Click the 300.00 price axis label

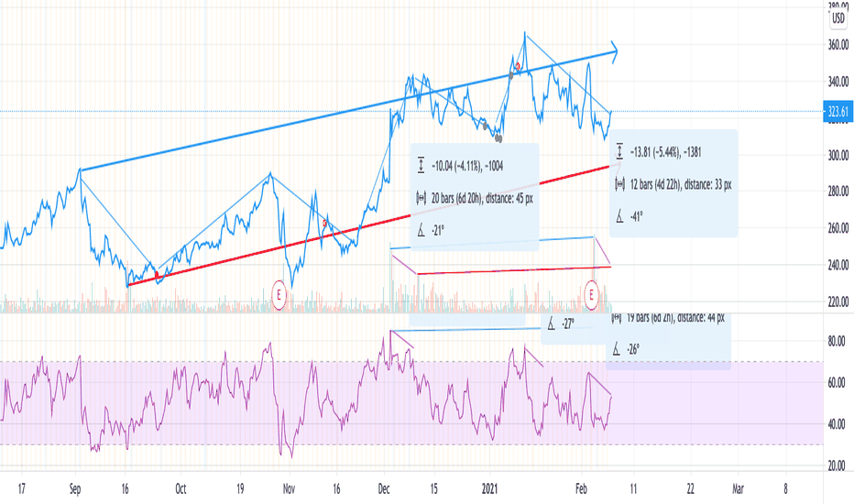pos(838,157)
